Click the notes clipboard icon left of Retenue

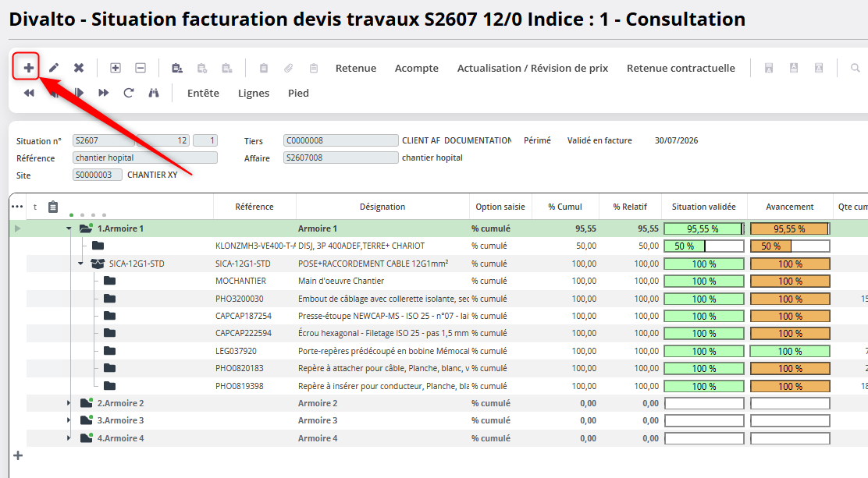point(314,68)
